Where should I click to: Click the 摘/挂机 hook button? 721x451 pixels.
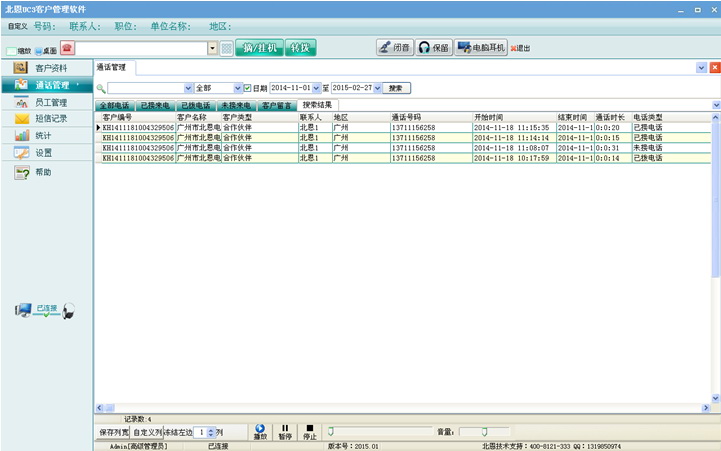pos(259,48)
